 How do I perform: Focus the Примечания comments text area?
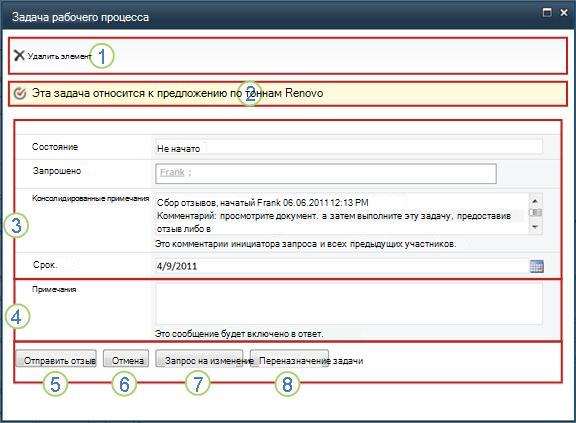click(x=349, y=304)
